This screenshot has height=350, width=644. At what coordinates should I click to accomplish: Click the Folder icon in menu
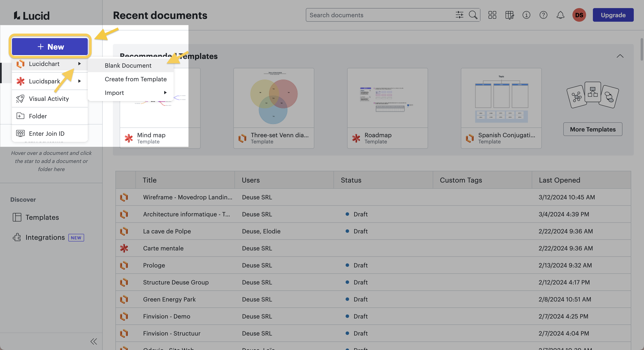[x=20, y=116]
